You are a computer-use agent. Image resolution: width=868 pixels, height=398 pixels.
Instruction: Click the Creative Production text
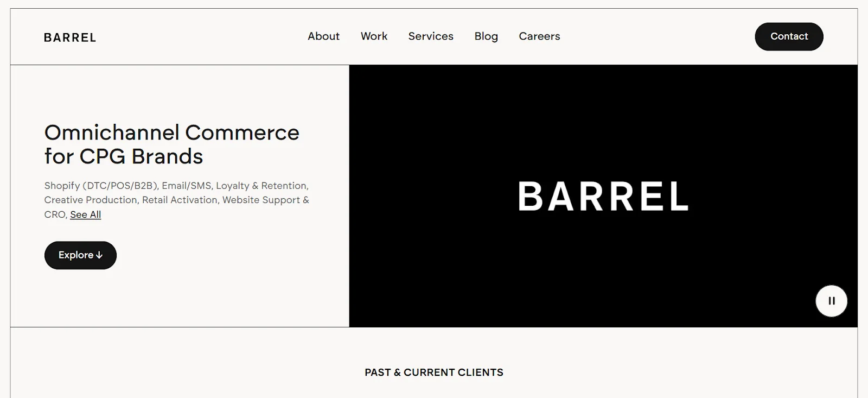[90, 200]
